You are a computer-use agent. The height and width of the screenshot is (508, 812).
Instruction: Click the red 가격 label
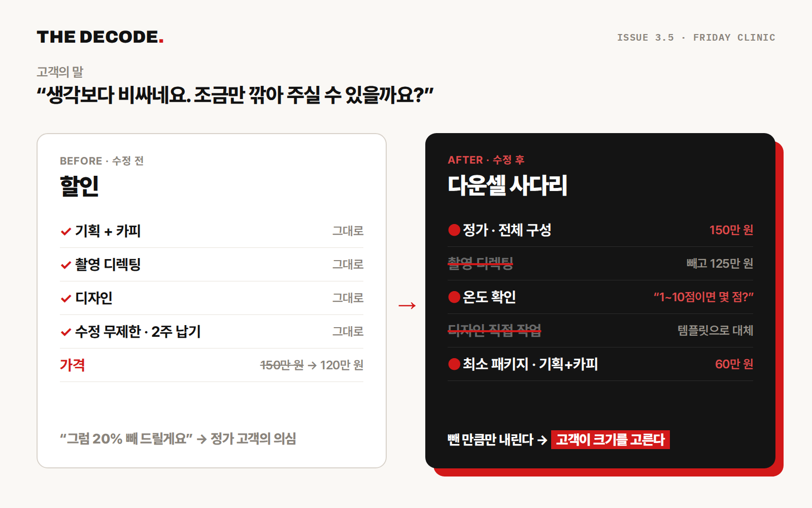coord(73,365)
